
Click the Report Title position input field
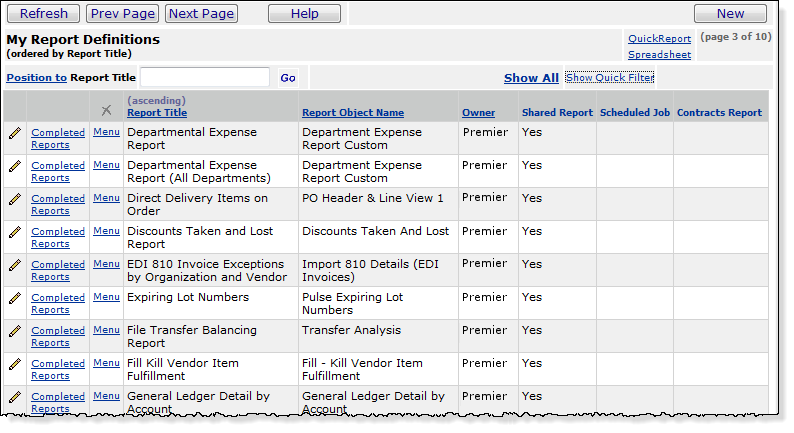click(205, 77)
